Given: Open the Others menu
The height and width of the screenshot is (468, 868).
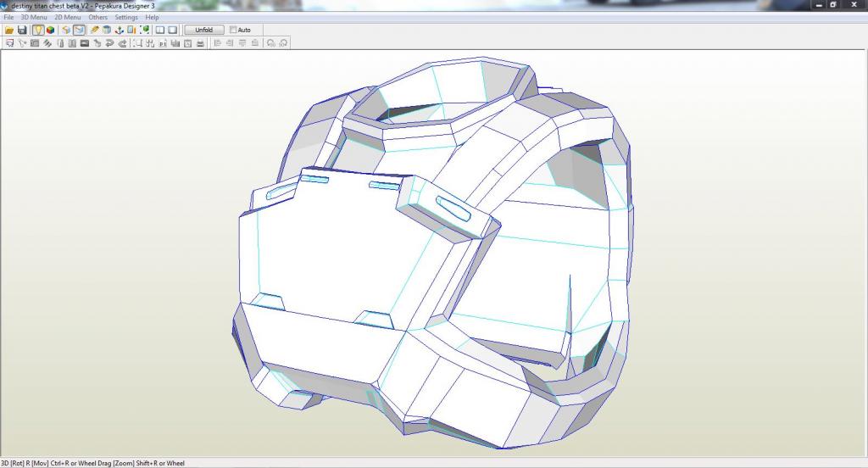Looking at the screenshot, I should [x=98, y=17].
